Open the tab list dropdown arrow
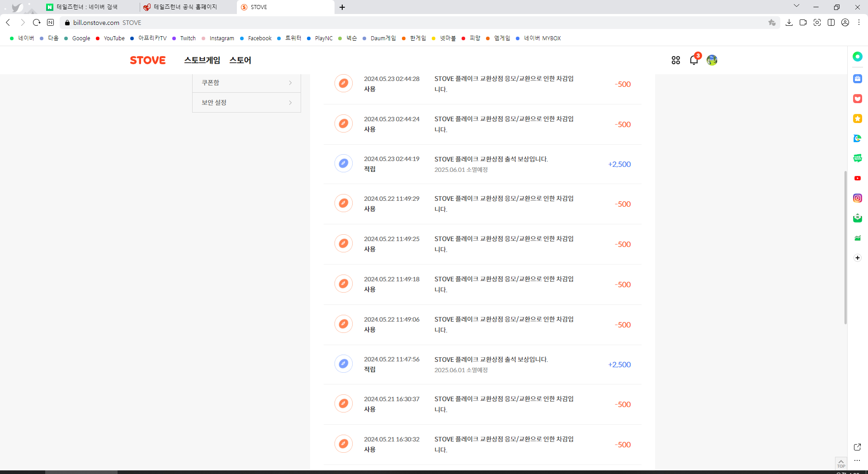 click(x=797, y=6)
